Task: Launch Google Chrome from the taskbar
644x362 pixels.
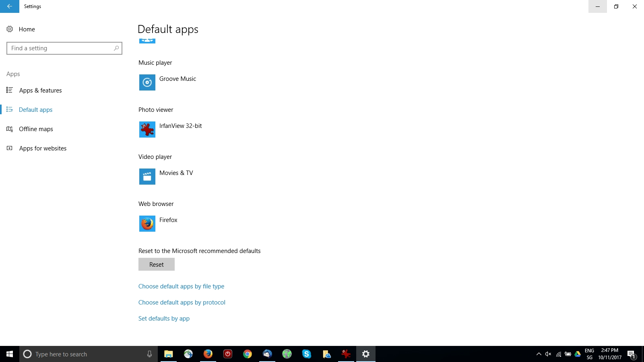Action: point(248,354)
